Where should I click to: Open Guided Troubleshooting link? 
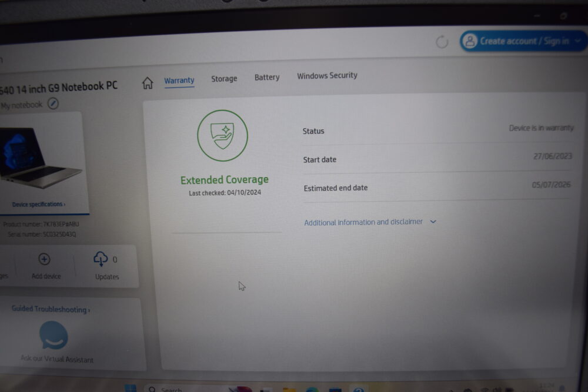coord(51,309)
